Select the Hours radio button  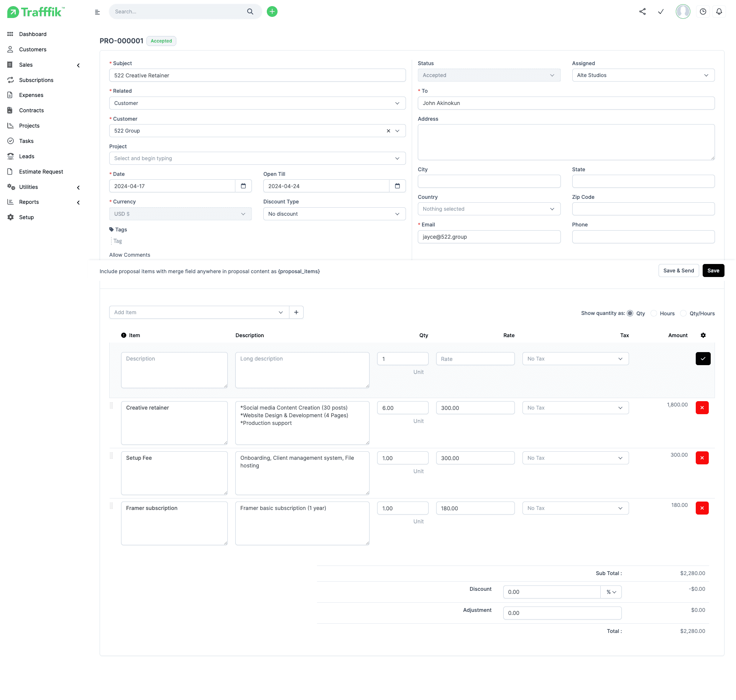(x=654, y=313)
